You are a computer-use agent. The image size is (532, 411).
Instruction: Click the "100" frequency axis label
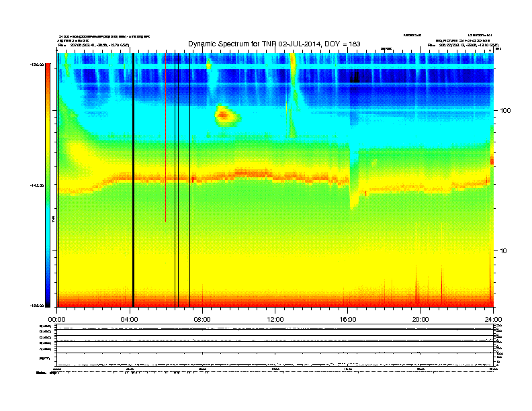pyautogui.click(x=505, y=111)
